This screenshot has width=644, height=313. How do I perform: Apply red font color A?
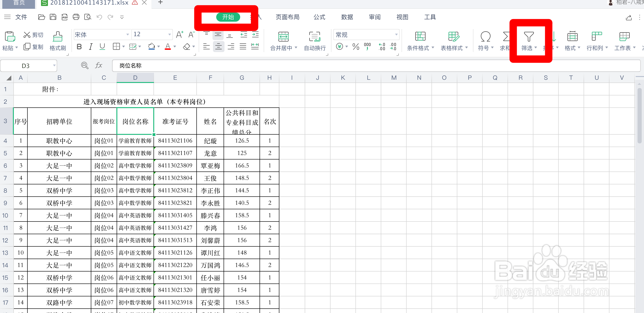[x=168, y=47]
